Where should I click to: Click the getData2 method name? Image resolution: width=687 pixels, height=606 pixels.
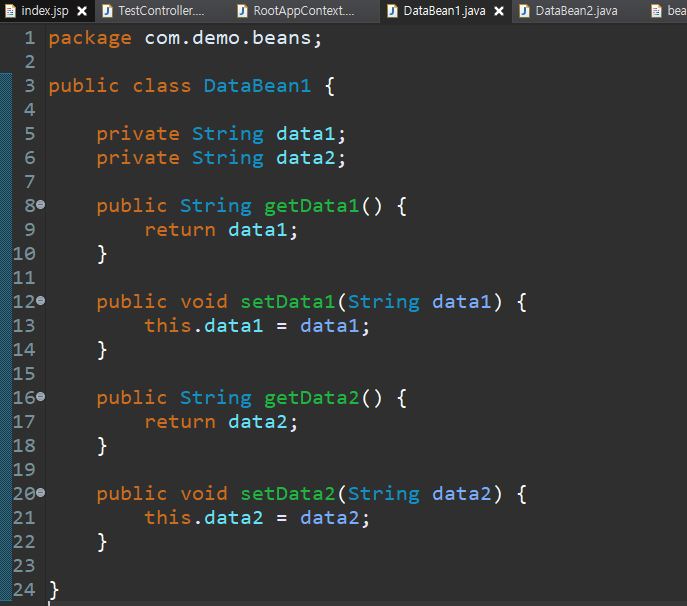point(312,398)
